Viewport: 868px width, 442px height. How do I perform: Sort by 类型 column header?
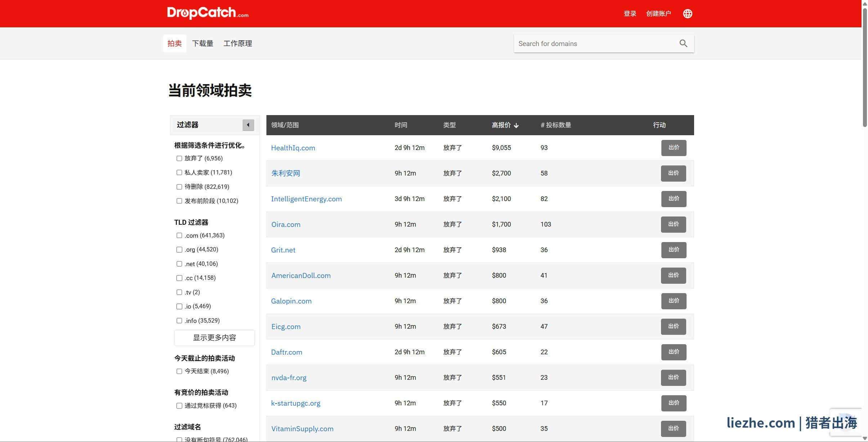[x=449, y=125]
